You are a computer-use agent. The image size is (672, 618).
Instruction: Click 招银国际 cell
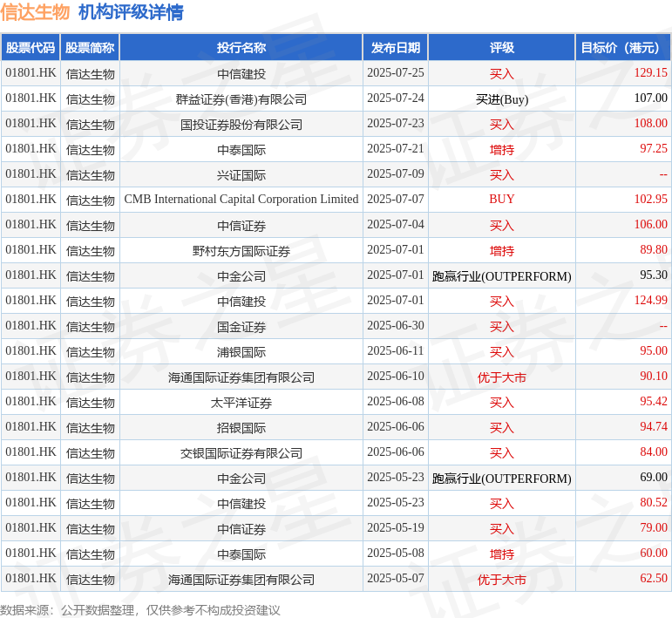coord(241,428)
